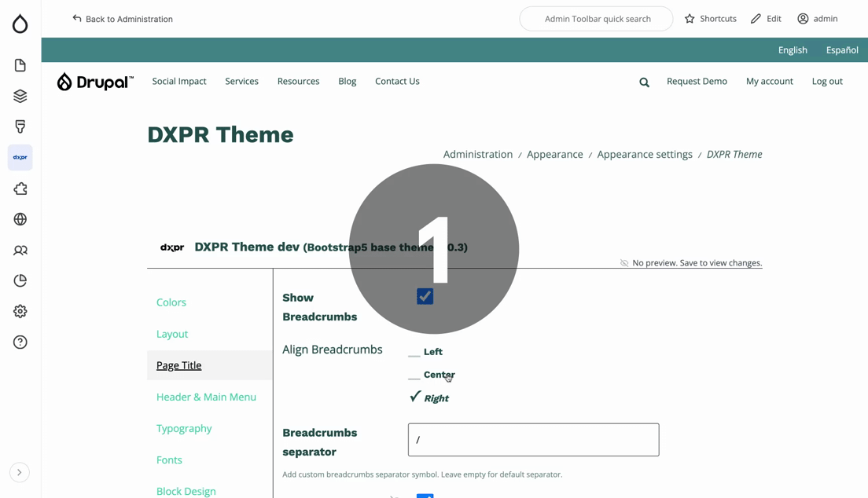Click the gear Configuration sidebar icon
The width and height of the screenshot is (868, 498).
tap(20, 311)
